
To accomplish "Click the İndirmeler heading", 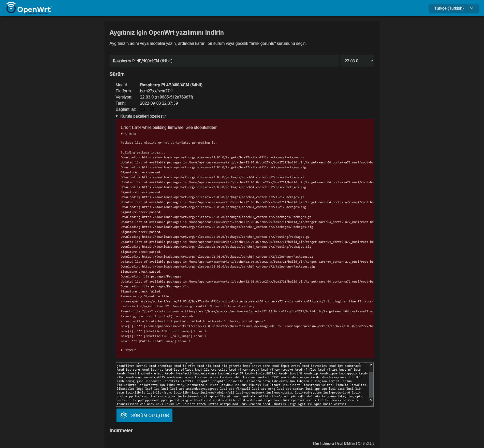I will [121, 430].
